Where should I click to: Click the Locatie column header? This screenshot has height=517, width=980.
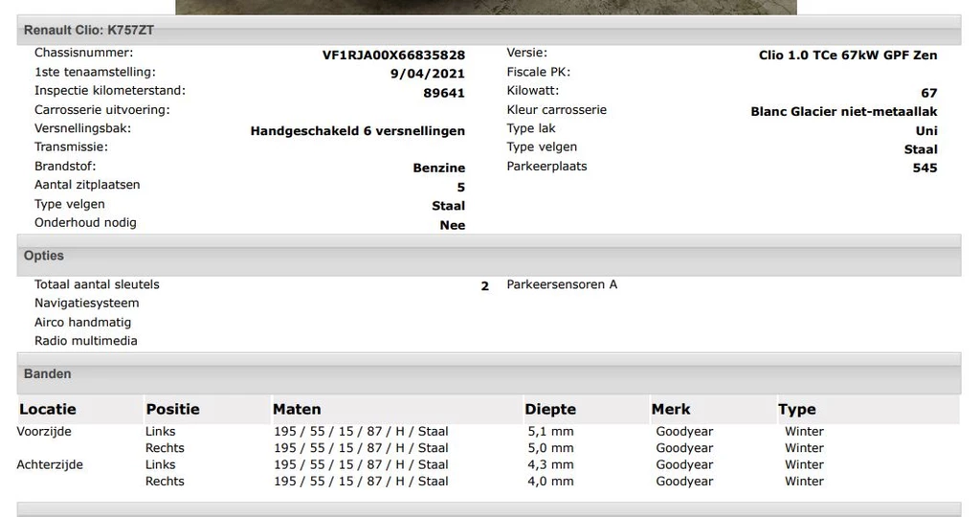pyautogui.click(x=48, y=410)
